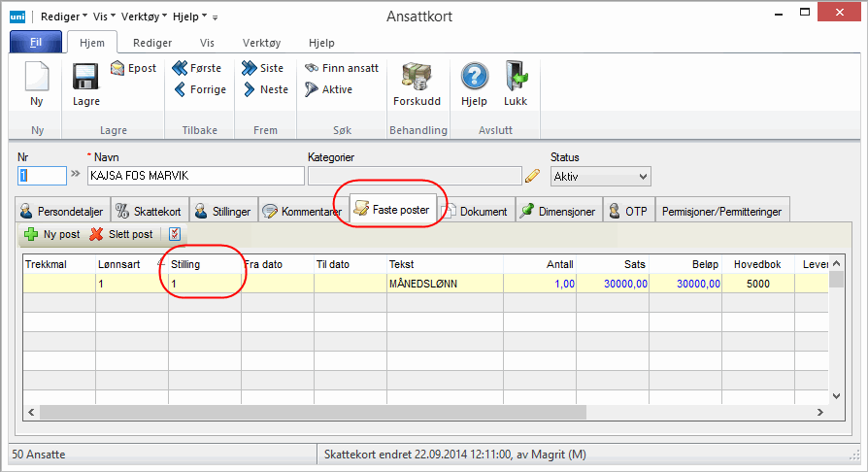Toggle the checklist icon beside Slett post

(175, 234)
